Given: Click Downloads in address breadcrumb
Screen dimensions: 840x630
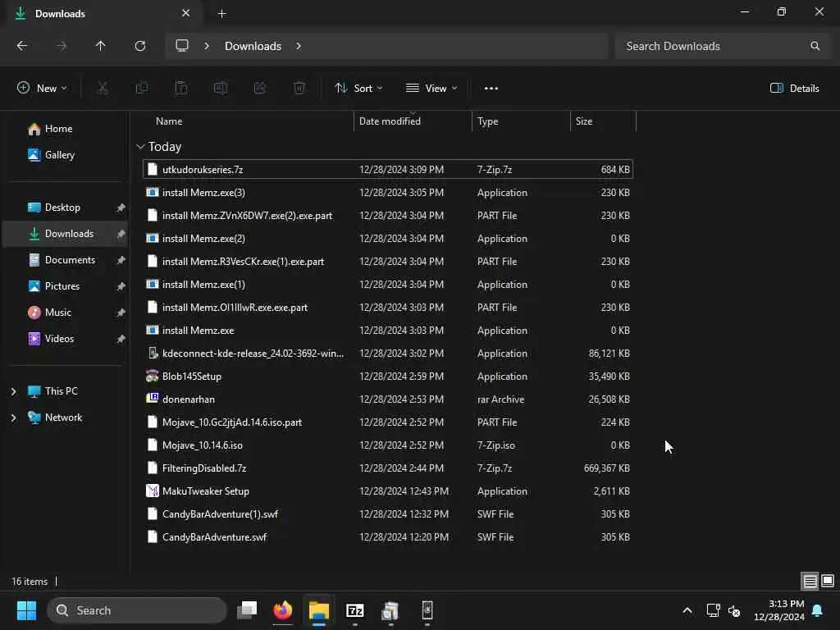Looking at the screenshot, I should click(253, 46).
